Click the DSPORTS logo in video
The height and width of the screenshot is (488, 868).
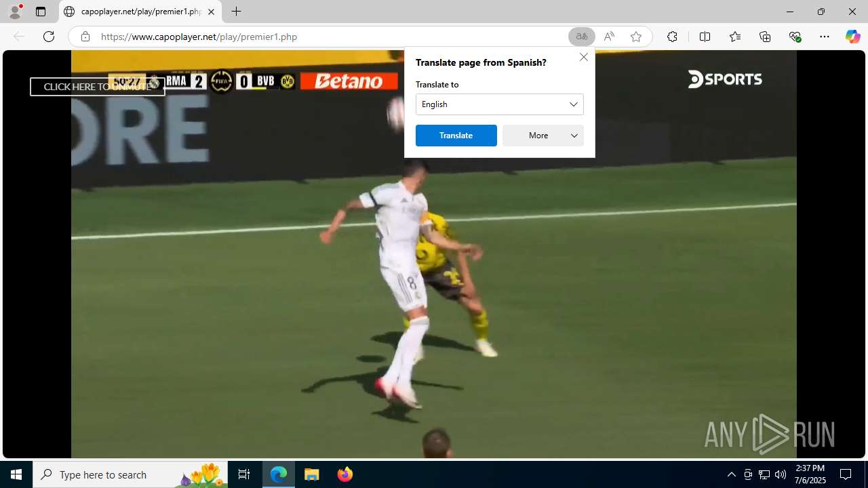click(725, 79)
